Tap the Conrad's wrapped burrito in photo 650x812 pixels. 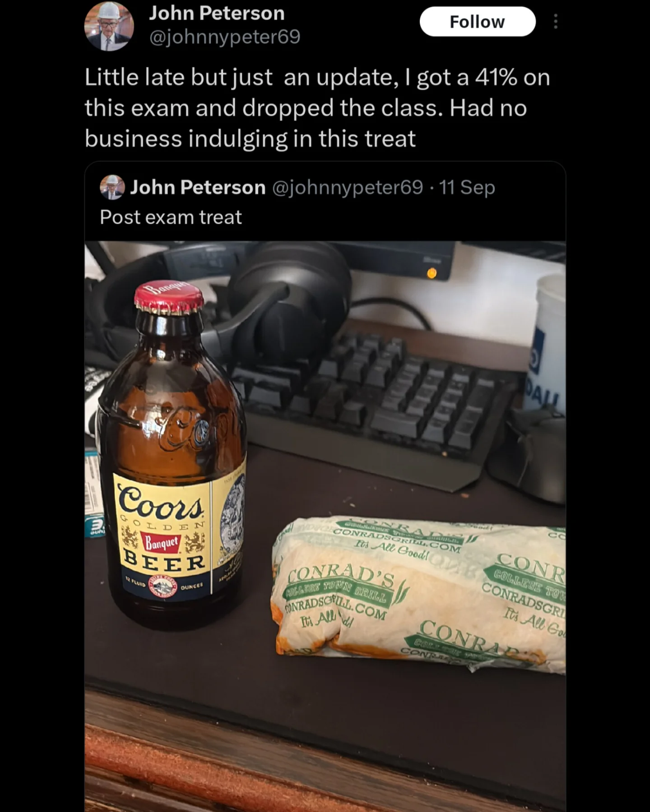(x=418, y=595)
